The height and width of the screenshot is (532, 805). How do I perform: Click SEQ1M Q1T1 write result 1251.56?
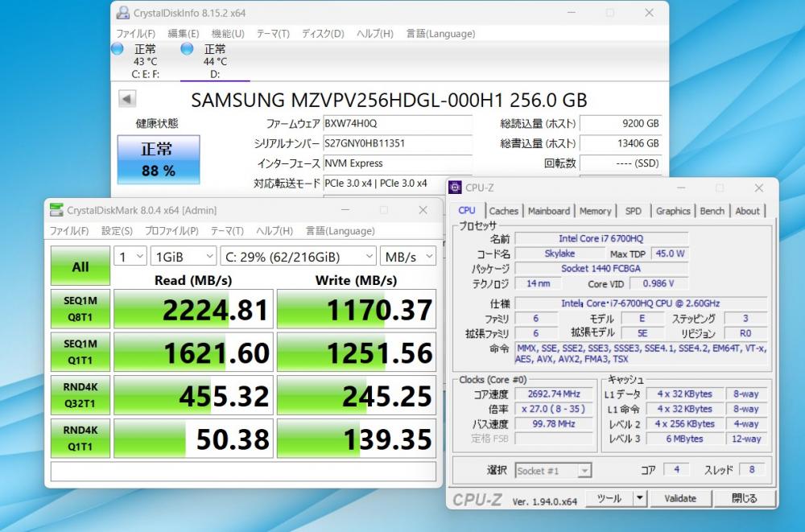(357, 353)
